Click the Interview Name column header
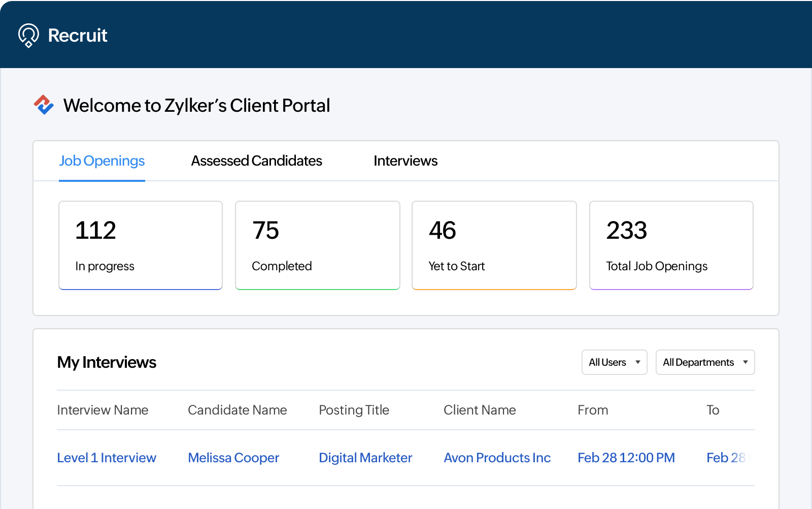The height and width of the screenshot is (509, 812). [x=103, y=410]
